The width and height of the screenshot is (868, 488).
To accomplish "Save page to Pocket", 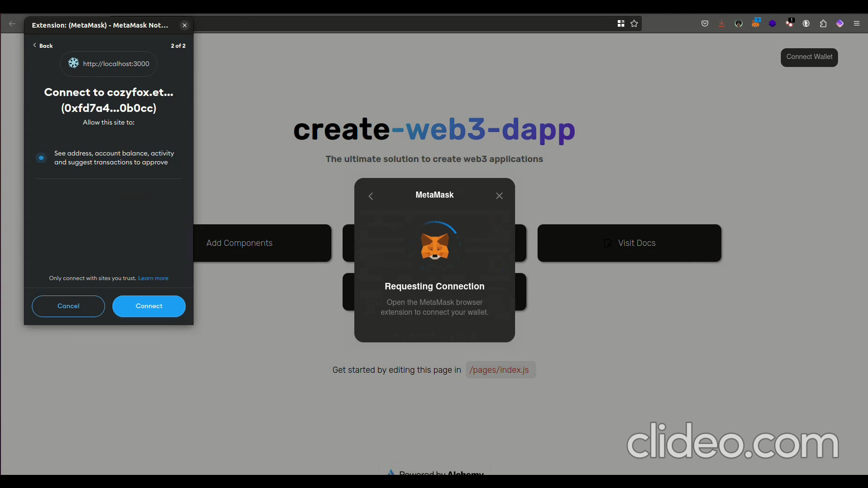I will (x=705, y=23).
